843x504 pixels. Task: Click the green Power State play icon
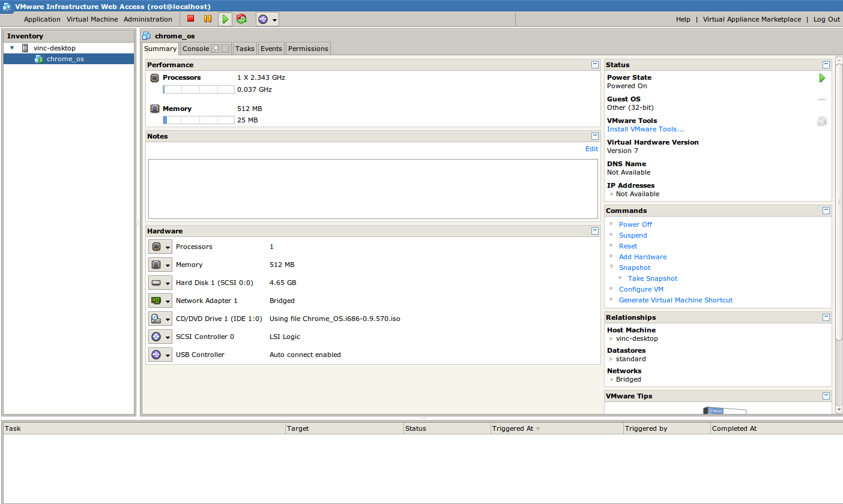(822, 78)
